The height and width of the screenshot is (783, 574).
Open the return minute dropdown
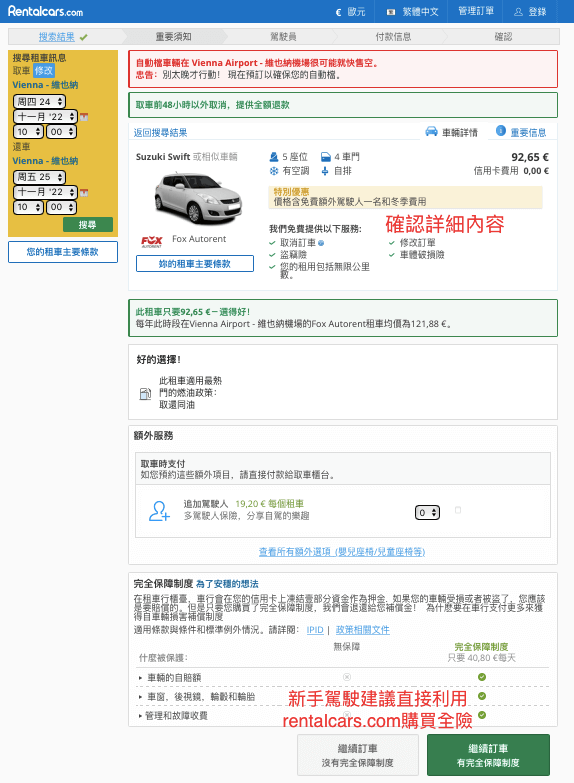(61, 207)
